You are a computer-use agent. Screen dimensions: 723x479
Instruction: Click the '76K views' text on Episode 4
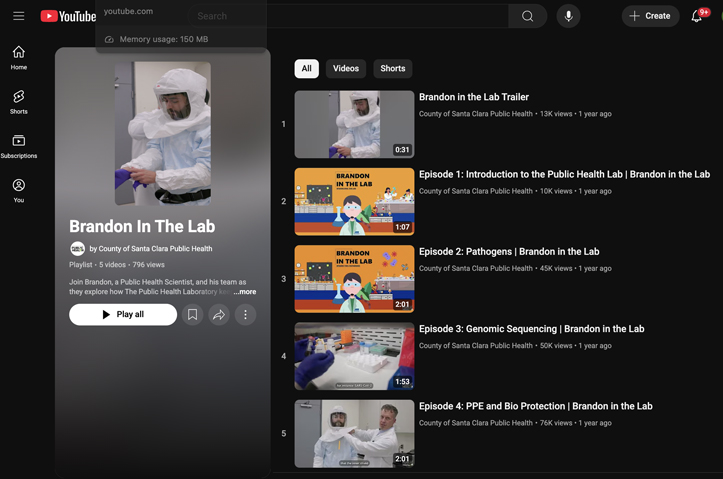tap(556, 423)
